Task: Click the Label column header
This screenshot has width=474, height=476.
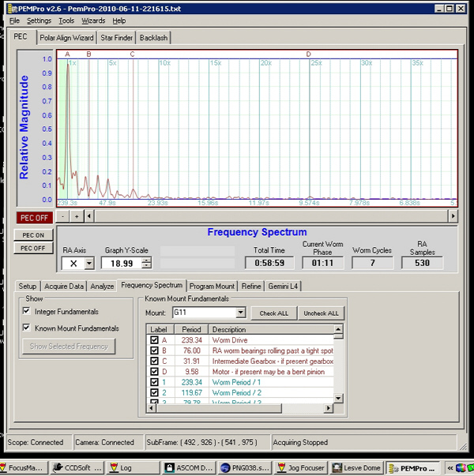Action: 160,329
